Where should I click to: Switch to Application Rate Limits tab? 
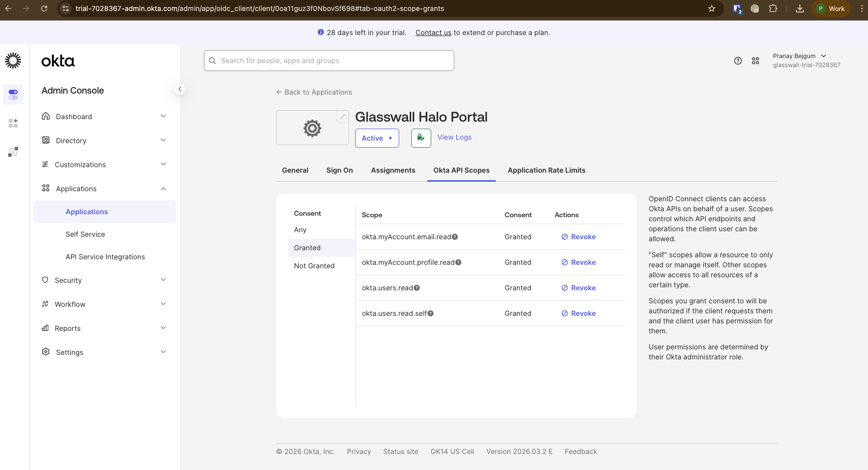coord(546,170)
